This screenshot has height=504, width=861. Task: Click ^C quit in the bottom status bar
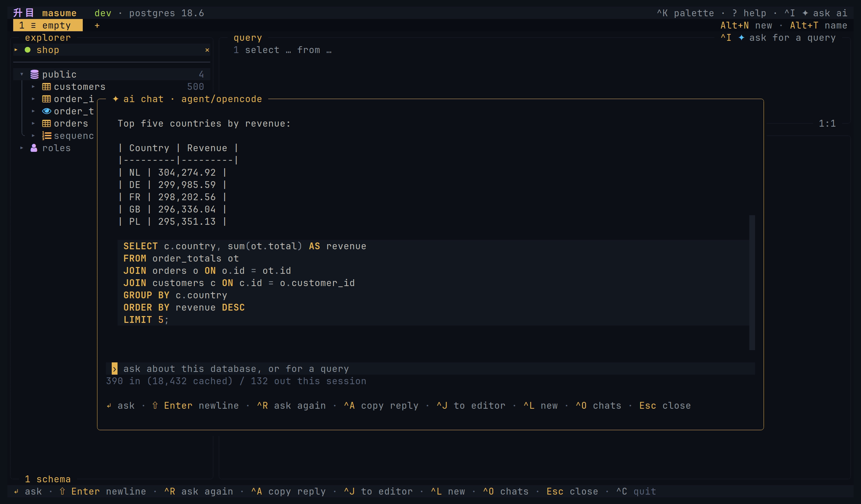pyautogui.click(x=636, y=491)
